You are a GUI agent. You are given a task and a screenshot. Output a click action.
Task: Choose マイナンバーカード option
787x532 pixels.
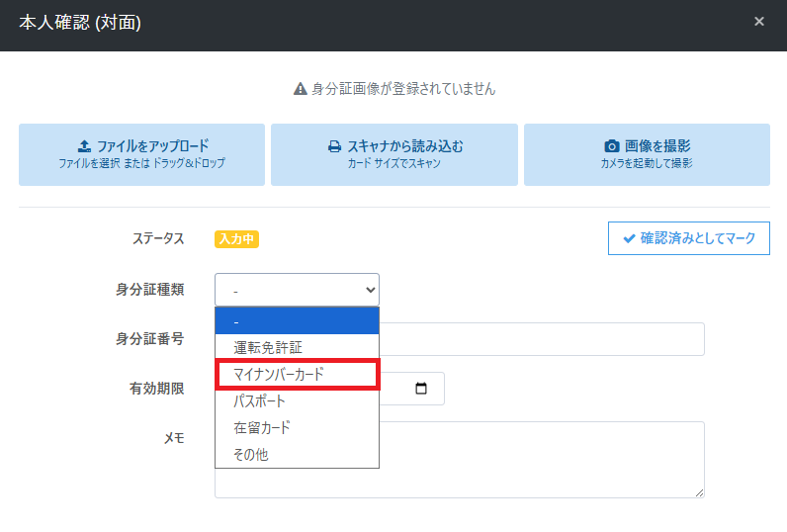279,375
